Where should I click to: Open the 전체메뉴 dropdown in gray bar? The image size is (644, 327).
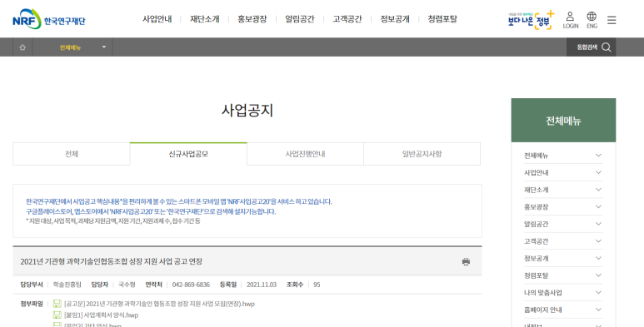[72, 47]
